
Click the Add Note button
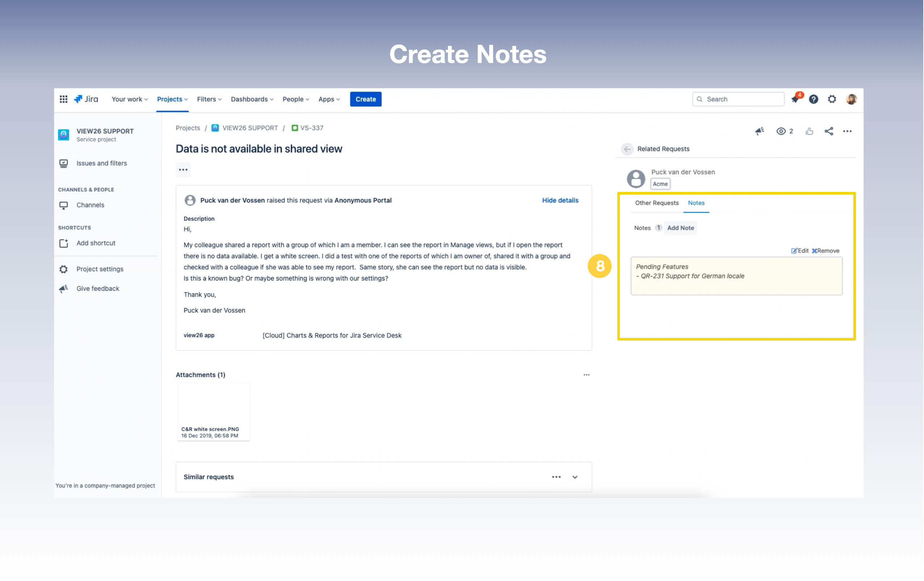pyautogui.click(x=680, y=228)
